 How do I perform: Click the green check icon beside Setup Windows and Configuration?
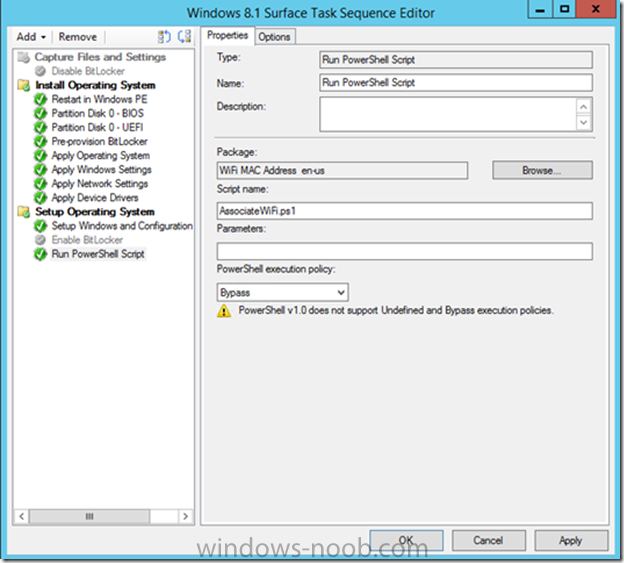40,226
